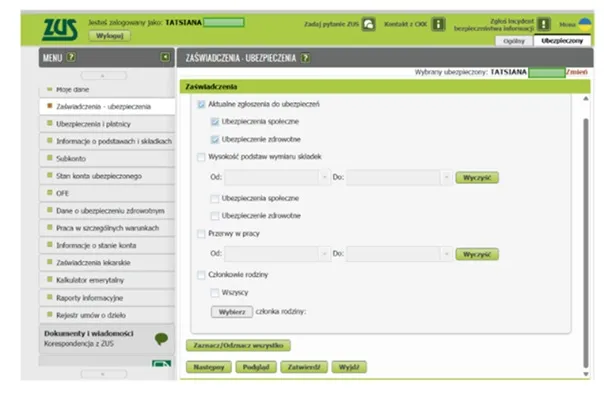
Task: Click the green speech bubble in Dokumenty i wiadomości
Action: pos(161,339)
